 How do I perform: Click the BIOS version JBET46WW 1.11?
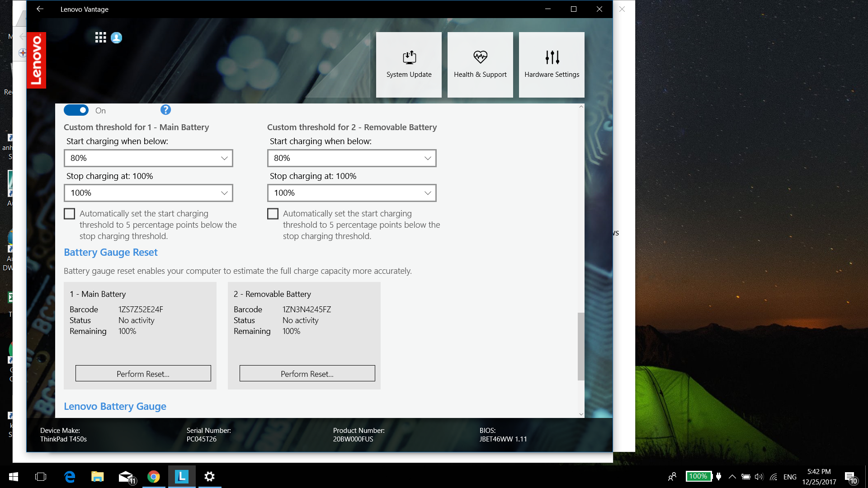pos(503,439)
